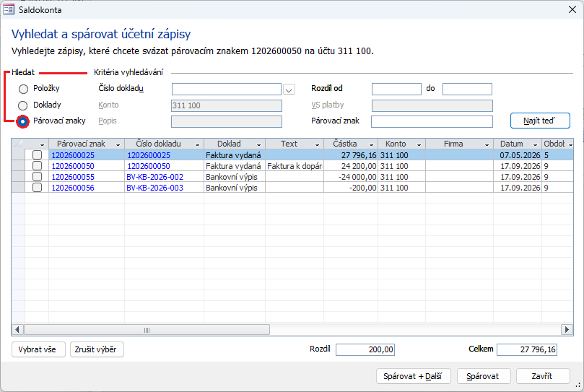The width and height of the screenshot is (584, 392).
Task: Click the Celkem total field 27 796,16
Action: (x=527, y=349)
